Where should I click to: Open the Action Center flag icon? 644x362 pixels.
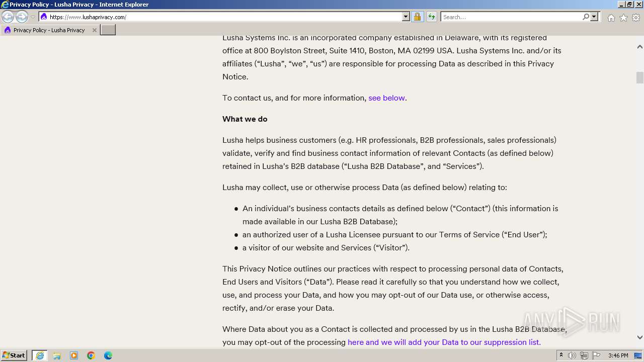click(x=596, y=355)
